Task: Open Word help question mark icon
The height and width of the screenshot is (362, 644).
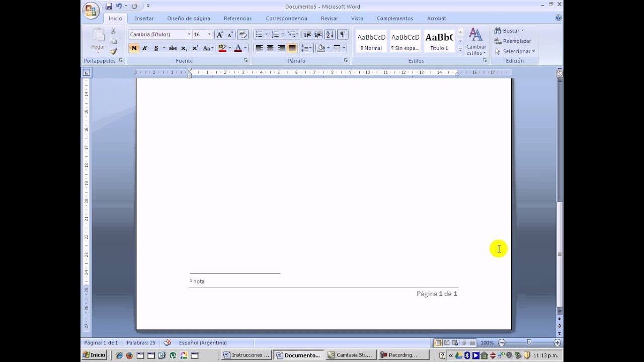Action: pos(558,18)
